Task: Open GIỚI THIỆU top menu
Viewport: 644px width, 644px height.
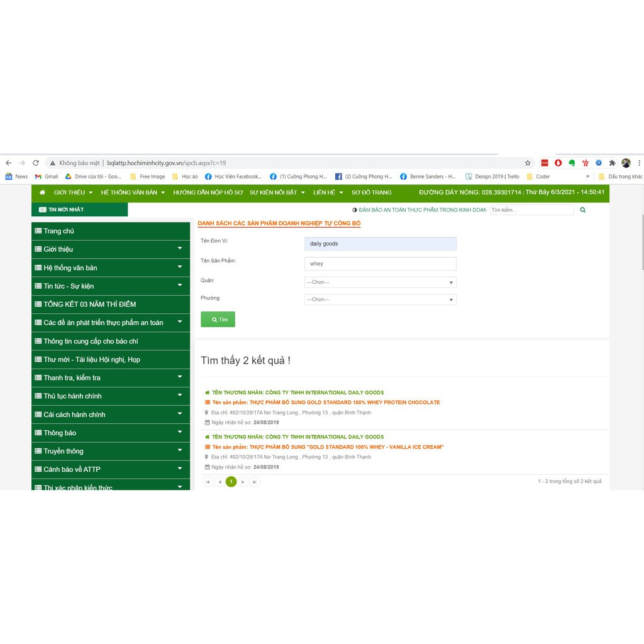Action: (x=73, y=192)
